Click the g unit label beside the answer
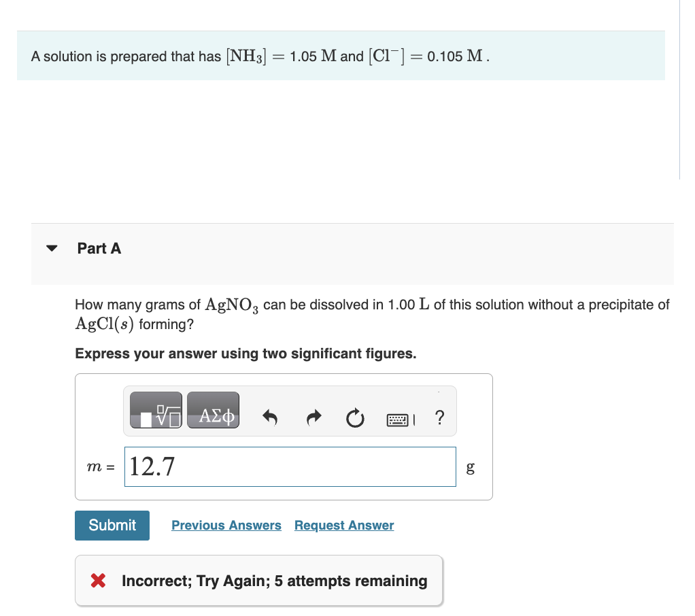 [469, 466]
